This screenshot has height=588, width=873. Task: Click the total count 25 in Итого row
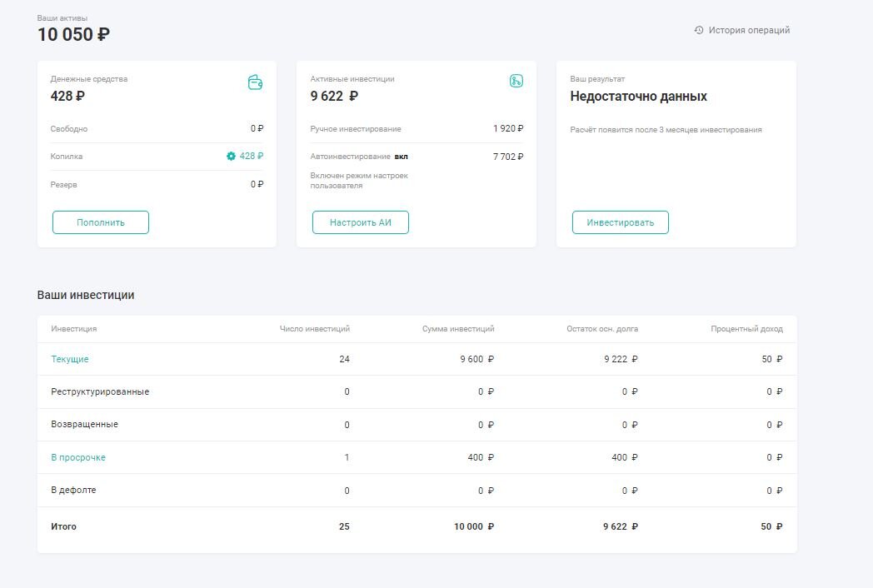coord(344,526)
